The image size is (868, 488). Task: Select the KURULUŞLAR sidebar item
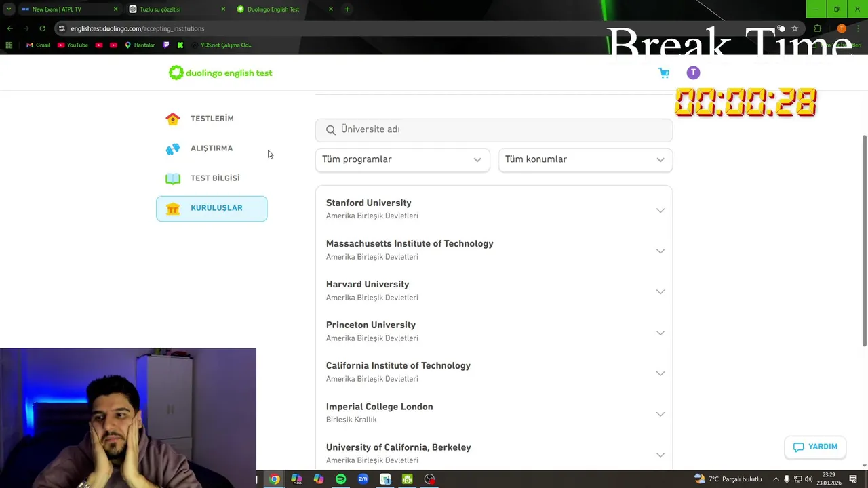(212, 209)
